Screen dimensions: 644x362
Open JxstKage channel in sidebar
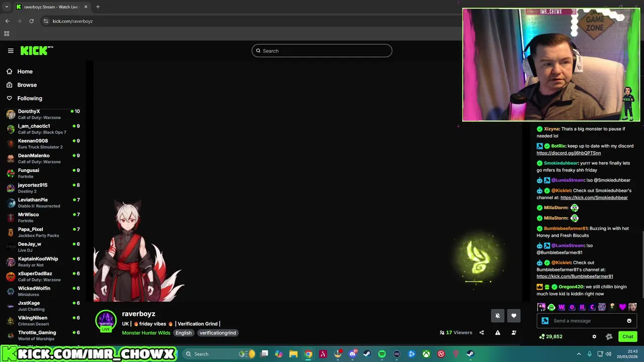[43, 306]
